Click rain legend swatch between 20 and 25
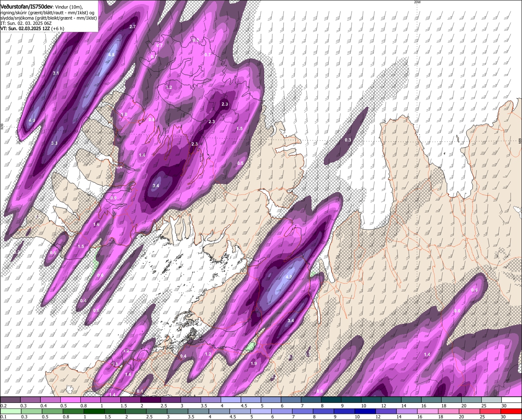 pos(469,411)
